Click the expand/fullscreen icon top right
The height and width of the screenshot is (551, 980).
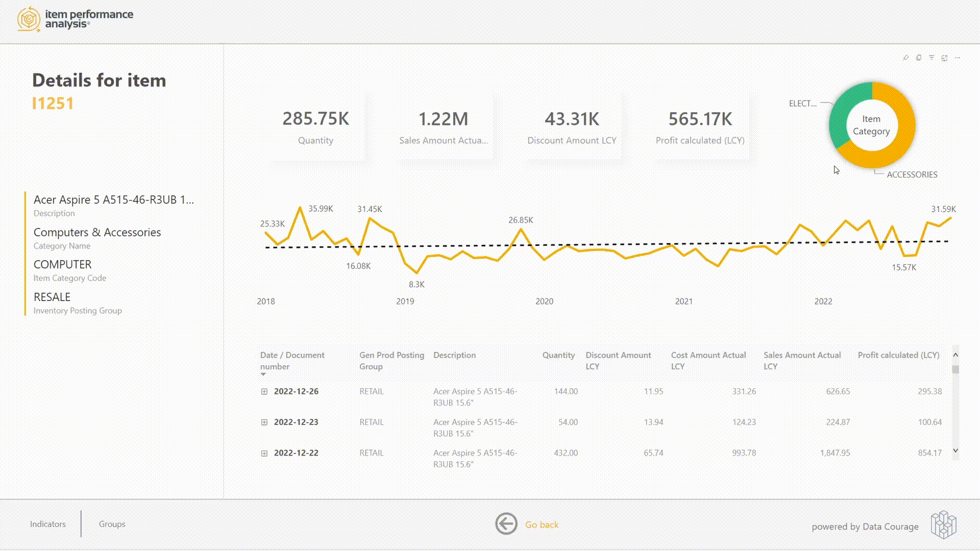944,57
